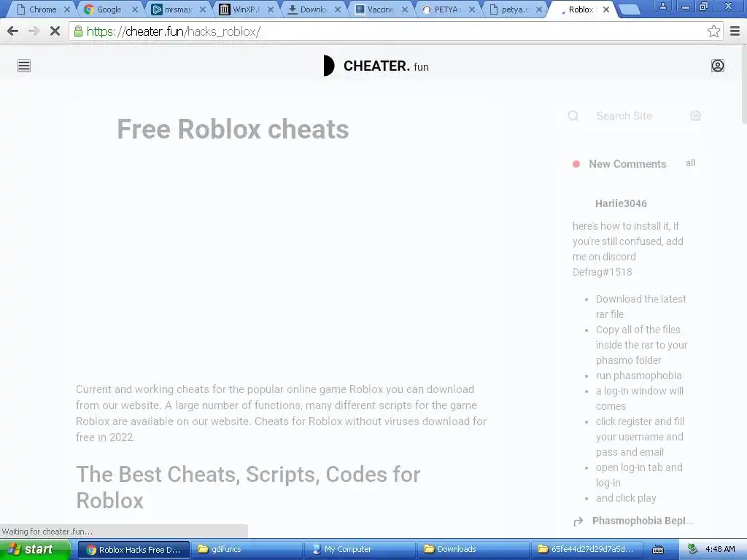Image resolution: width=747 pixels, height=560 pixels.
Task: Open the site hamburger menu icon
Action: pos(24,66)
